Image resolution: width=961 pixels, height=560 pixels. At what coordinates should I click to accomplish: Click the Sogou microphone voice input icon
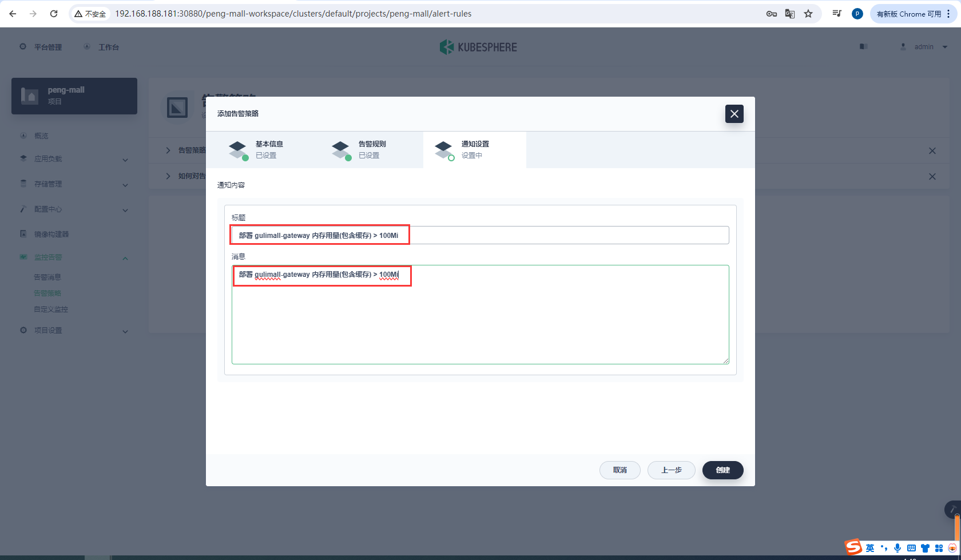[898, 548]
